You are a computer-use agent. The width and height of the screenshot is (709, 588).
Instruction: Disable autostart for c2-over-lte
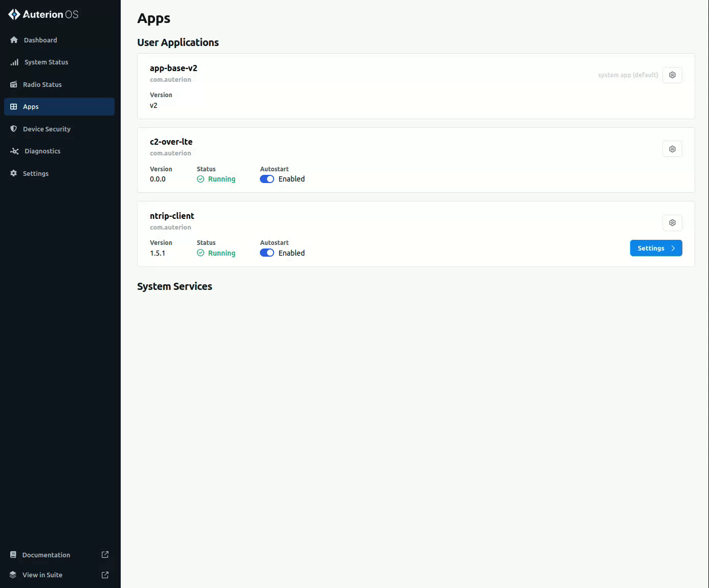tap(267, 179)
